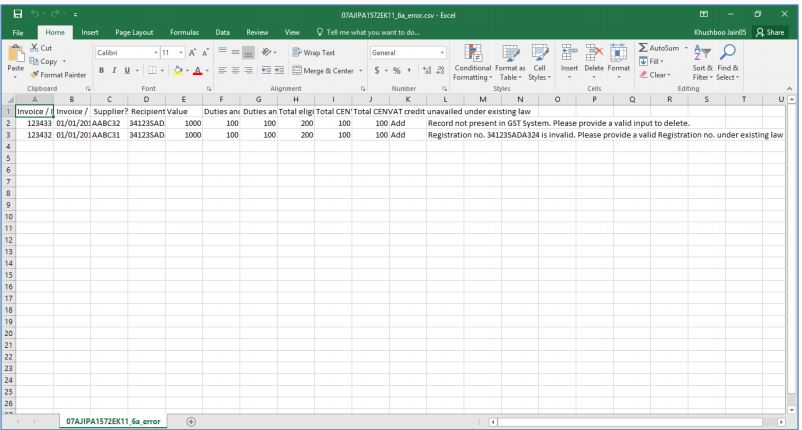This screenshot has height=430, width=802.
Task: Switch to Page Layout tab
Action: [134, 32]
